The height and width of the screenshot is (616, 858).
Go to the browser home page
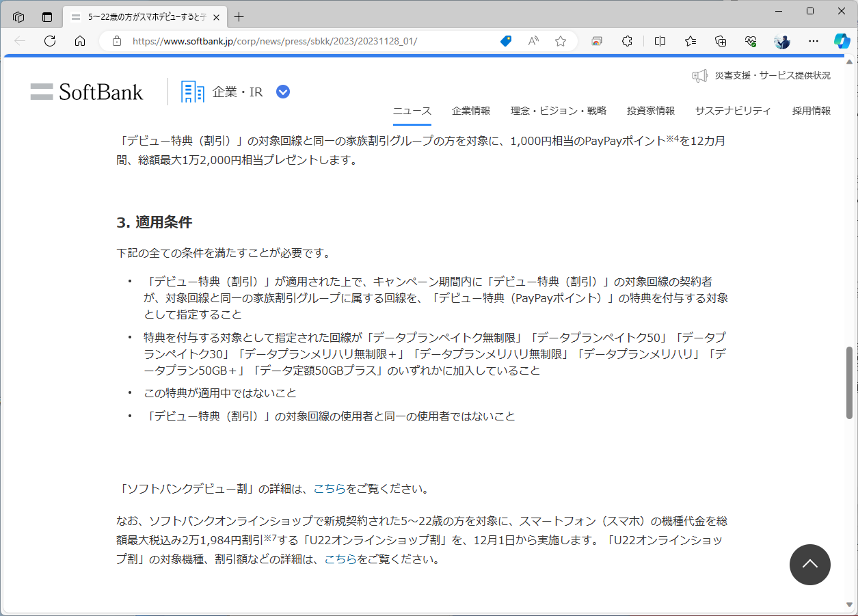80,41
